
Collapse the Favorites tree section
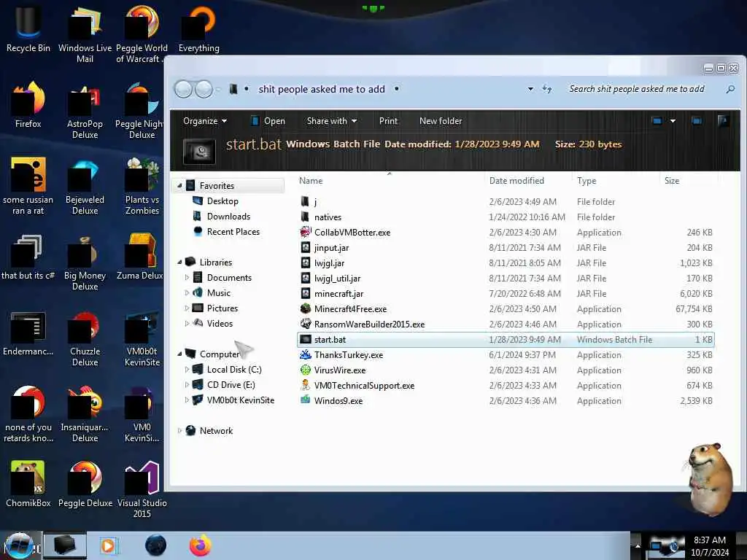click(x=179, y=186)
